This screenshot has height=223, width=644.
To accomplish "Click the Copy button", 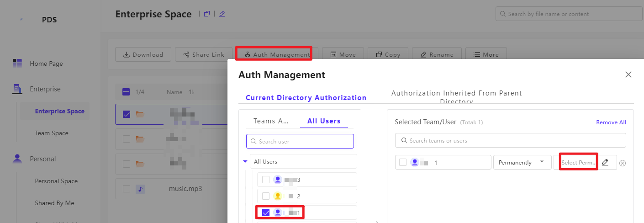I will click(388, 54).
